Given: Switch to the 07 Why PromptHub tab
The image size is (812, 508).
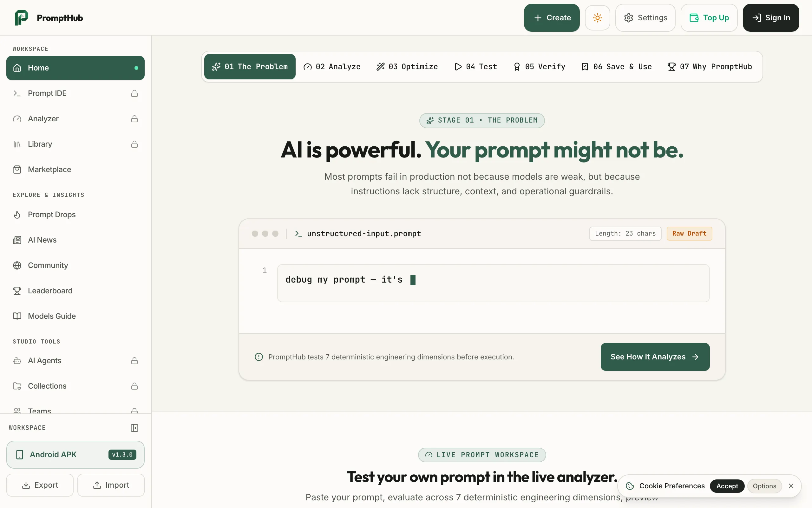Looking at the screenshot, I should (x=709, y=67).
